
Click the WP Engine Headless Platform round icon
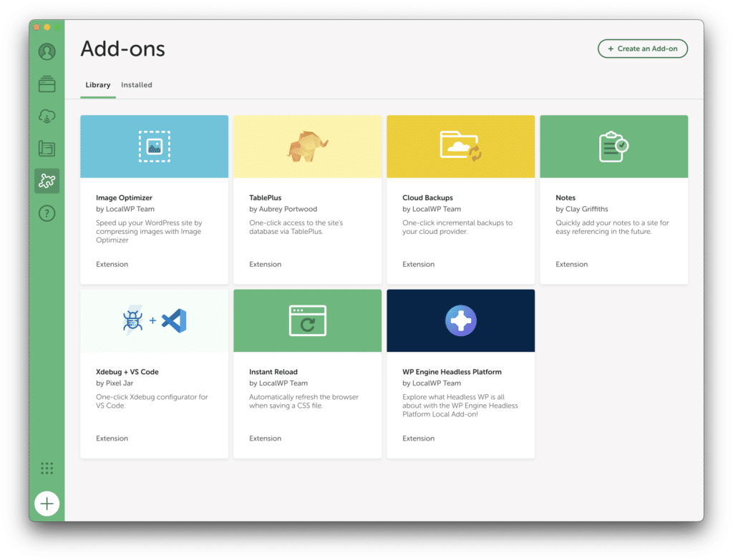[x=461, y=321]
